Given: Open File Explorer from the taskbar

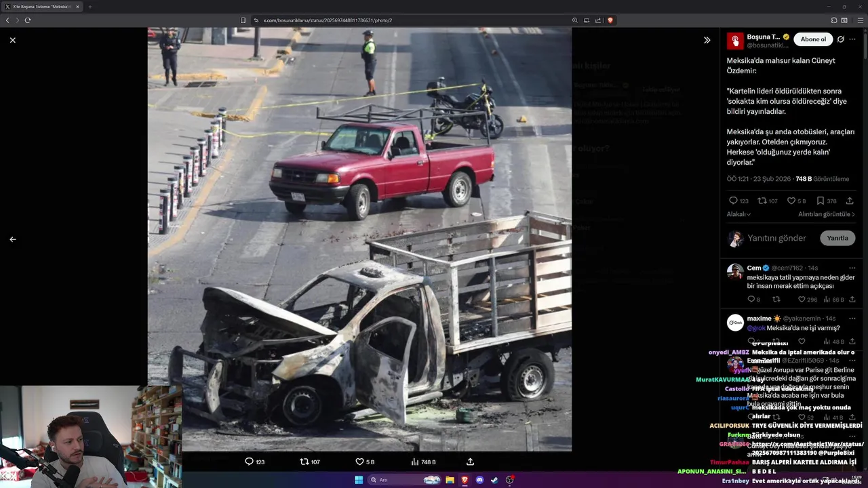Looking at the screenshot, I should coord(450,480).
